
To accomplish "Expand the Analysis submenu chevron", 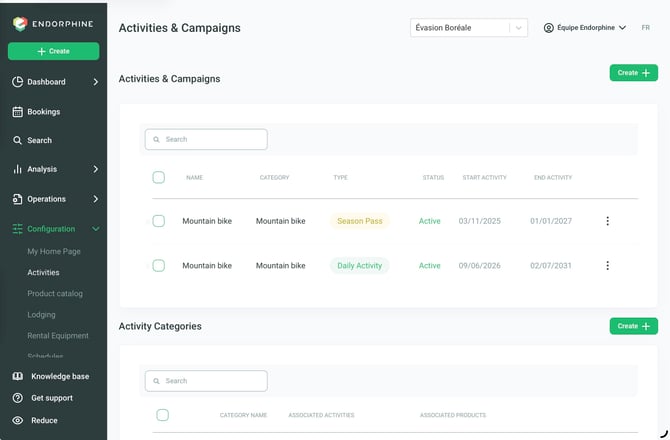I will click(x=96, y=169).
